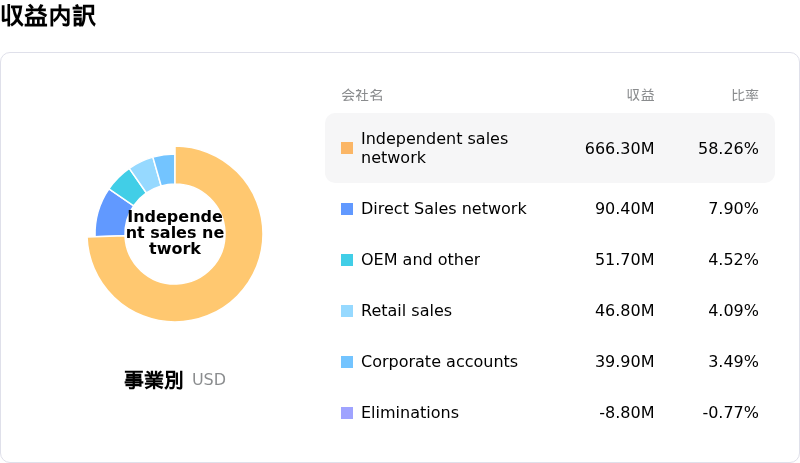Select the Corporate accounts label

pyautogui.click(x=439, y=362)
